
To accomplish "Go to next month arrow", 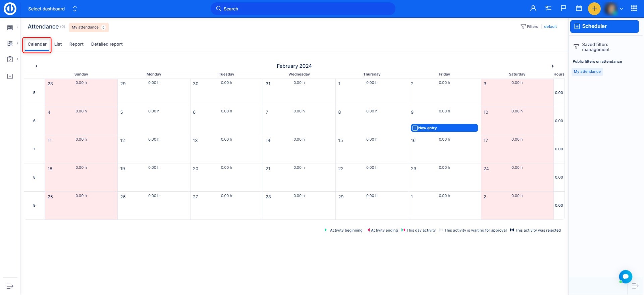I will pos(553,66).
